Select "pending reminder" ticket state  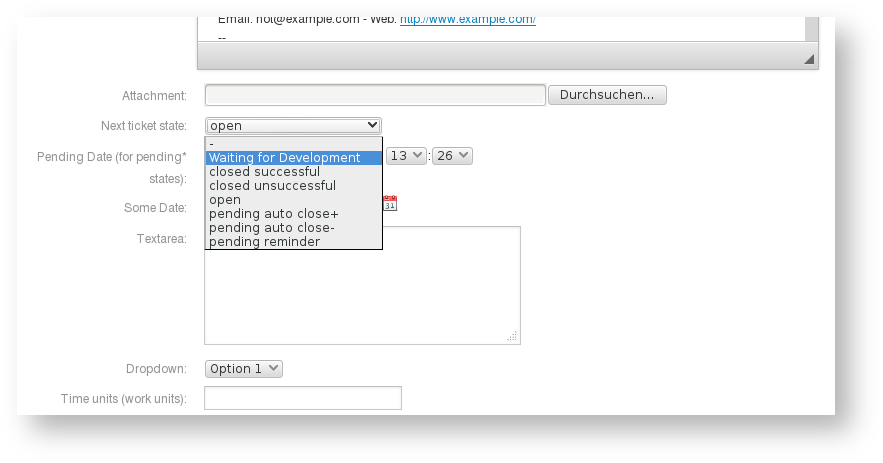coord(293,242)
